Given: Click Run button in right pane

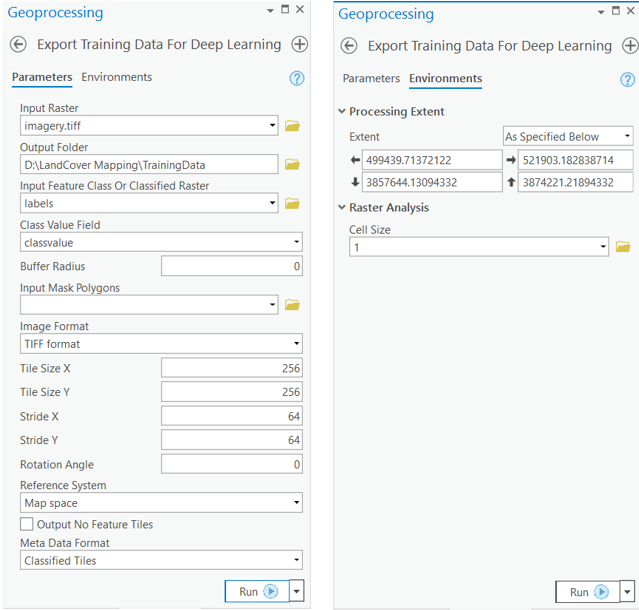Looking at the screenshot, I should coord(586,592).
